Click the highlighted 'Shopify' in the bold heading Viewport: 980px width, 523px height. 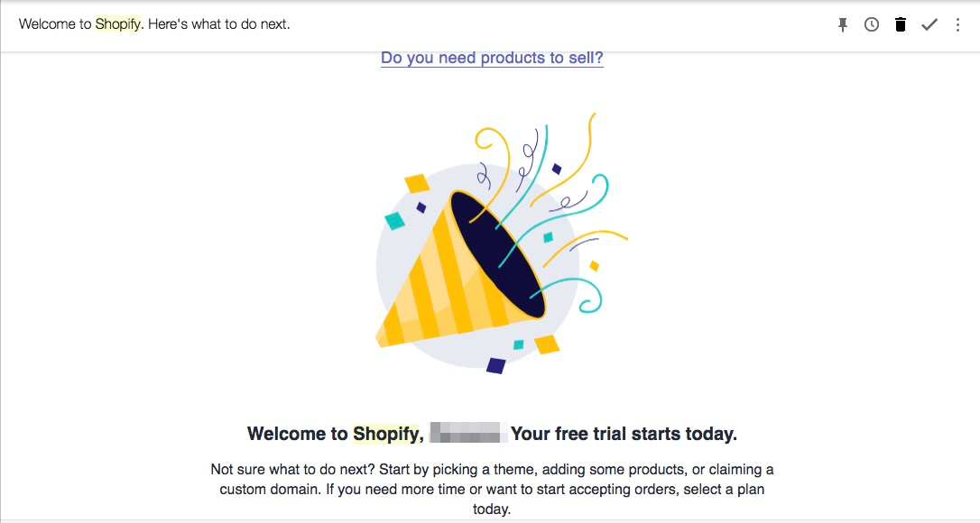point(386,434)
